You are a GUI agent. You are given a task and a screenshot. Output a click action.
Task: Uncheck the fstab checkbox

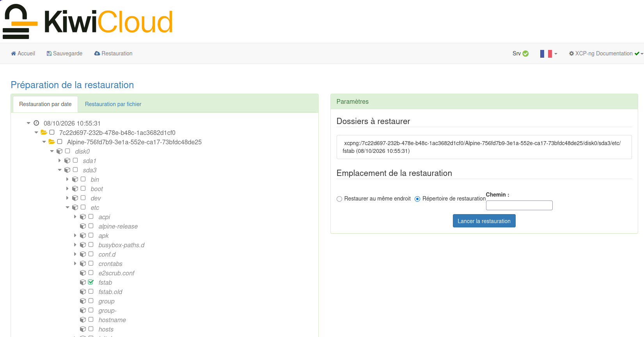(x=91, y=282)
